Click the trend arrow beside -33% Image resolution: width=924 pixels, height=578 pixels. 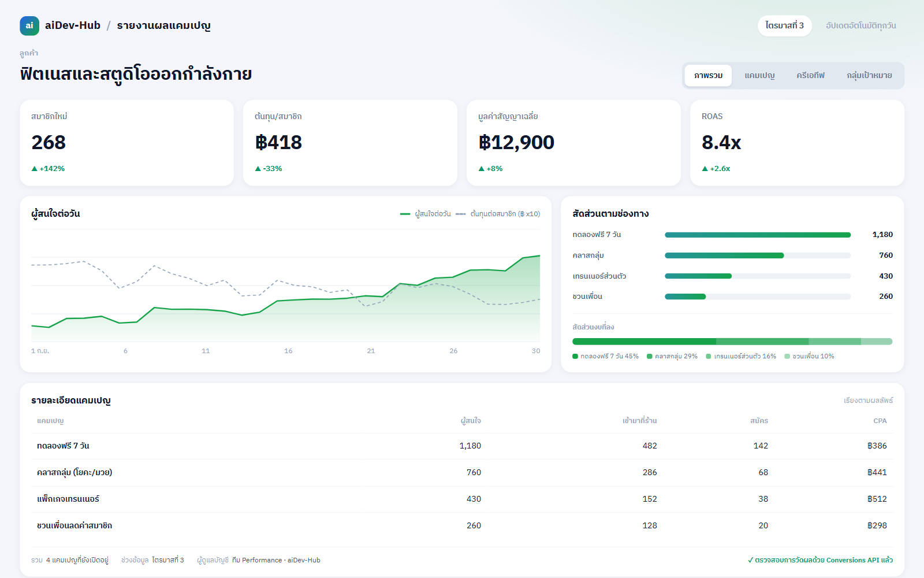[x=258, y=169]
